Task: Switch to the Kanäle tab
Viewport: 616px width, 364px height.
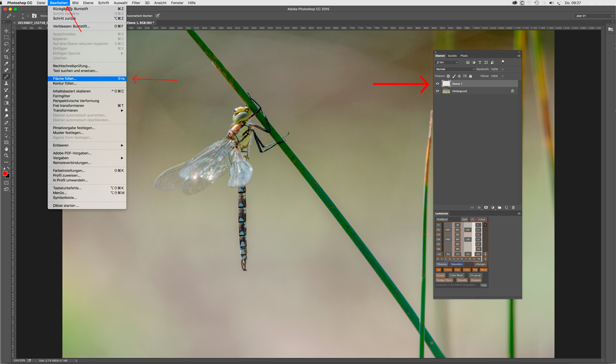Action: (452, 55)
